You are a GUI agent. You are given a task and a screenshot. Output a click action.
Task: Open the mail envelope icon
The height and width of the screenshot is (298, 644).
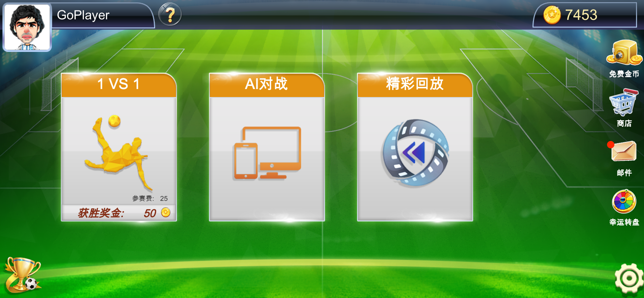point(623,151)
